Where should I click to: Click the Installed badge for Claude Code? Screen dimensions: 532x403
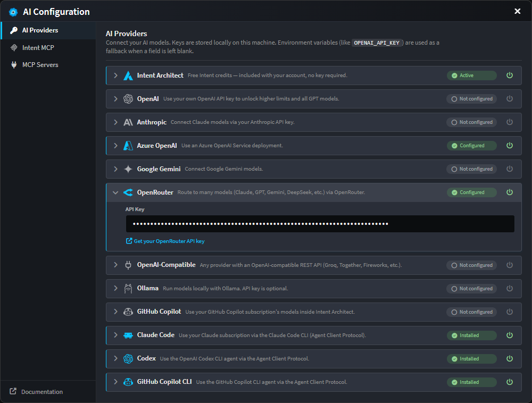pos(471,335)
